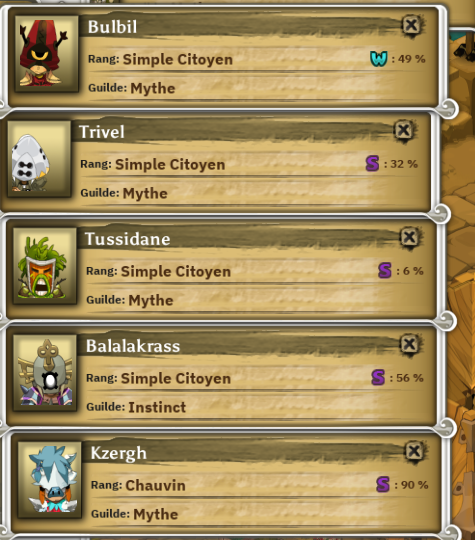Image resolution: width=475 pixels, height=540 pixels.
Task: Click Bulbil's red hooded avatar portrait
Action: [x=47, y=54]
